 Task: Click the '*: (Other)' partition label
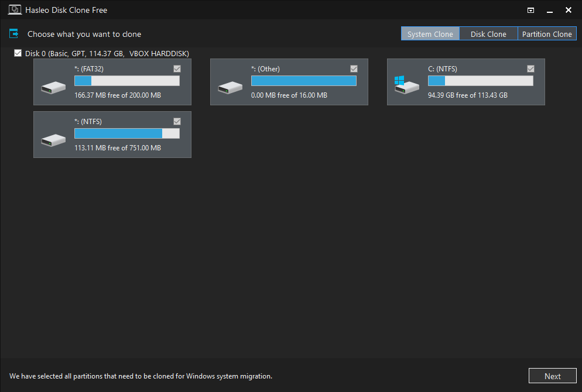(265, 69)
